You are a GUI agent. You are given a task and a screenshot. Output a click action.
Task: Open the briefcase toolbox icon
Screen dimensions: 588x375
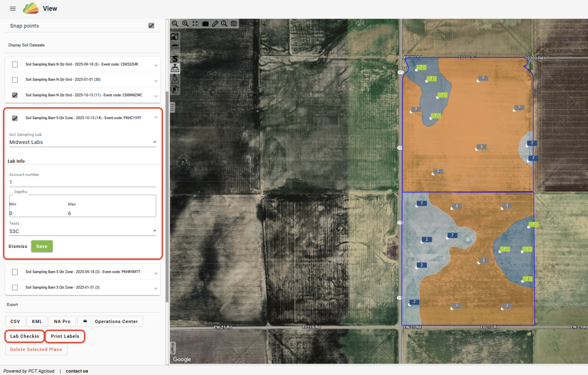[205, 24]
